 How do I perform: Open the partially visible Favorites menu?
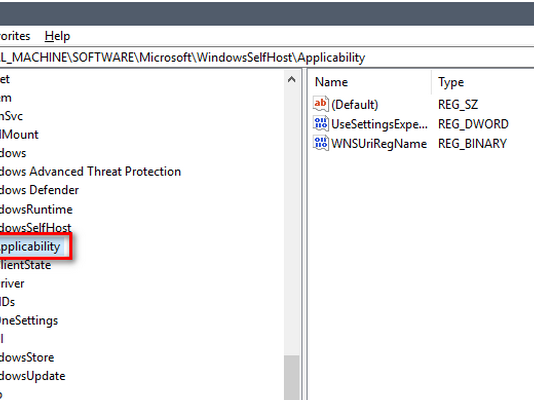click(15, 36)
